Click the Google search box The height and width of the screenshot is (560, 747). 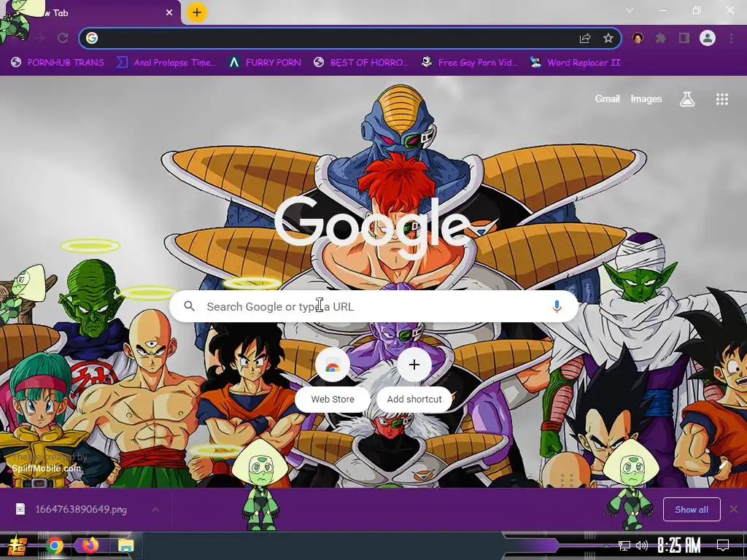click(x=374, y=306)
